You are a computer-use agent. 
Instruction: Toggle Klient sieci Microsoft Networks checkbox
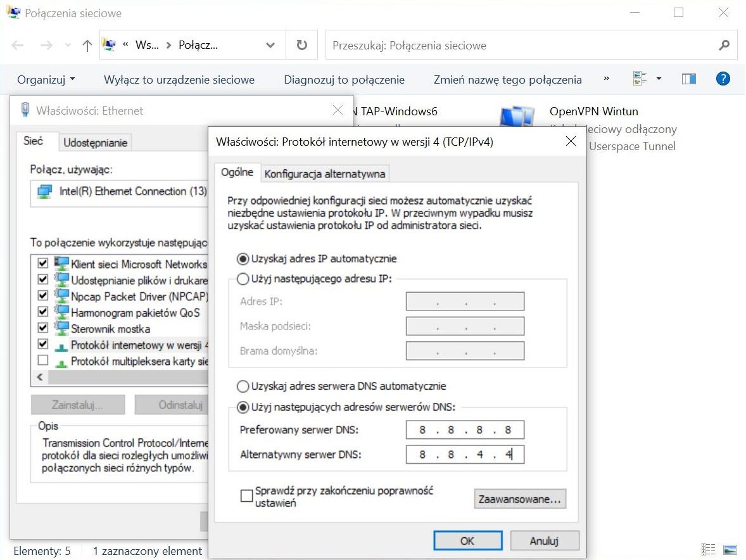(x=43, y=263)
